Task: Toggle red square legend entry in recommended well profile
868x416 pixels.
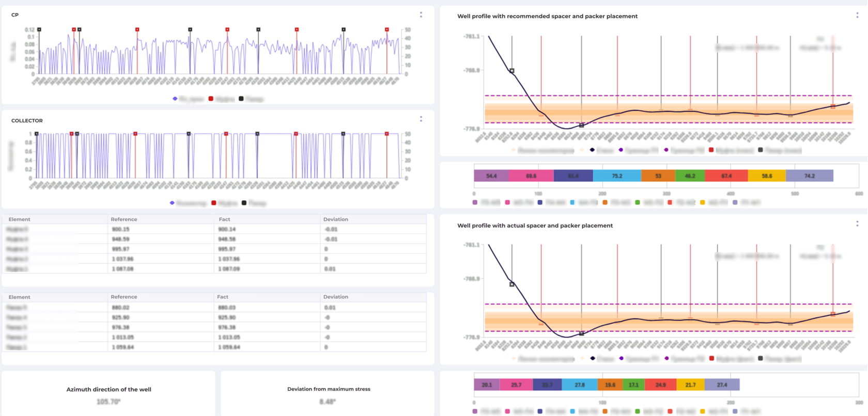Action: coord(731,150)
